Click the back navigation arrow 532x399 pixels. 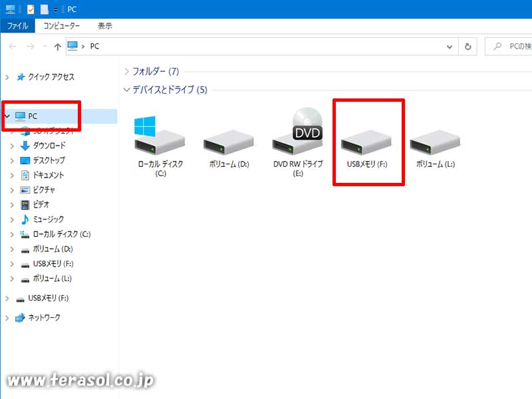[x=13, y=47]
